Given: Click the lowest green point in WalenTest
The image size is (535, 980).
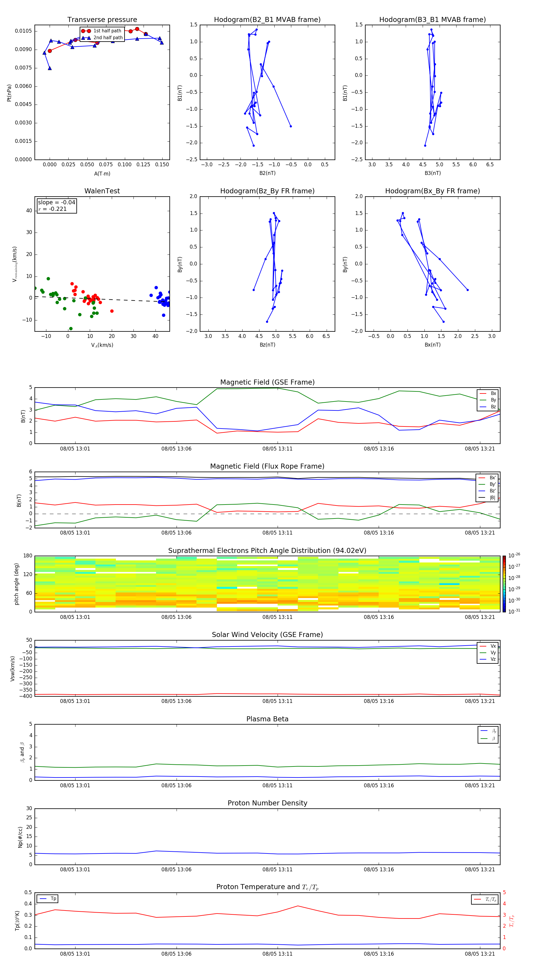Looking at the screenshot, I should pos(71,329).
